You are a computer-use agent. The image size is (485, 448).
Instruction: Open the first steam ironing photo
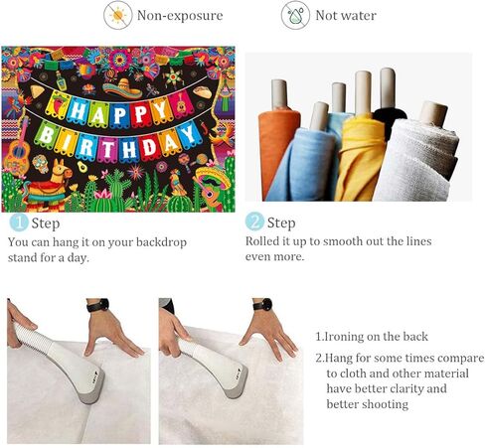pyautogui.click(x=79, y=371)
